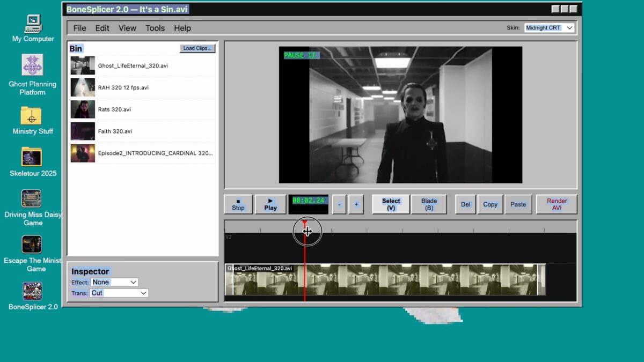Select the Rats 320.avi clip thumbnail

pyautogui.click(x=83, y=109)
